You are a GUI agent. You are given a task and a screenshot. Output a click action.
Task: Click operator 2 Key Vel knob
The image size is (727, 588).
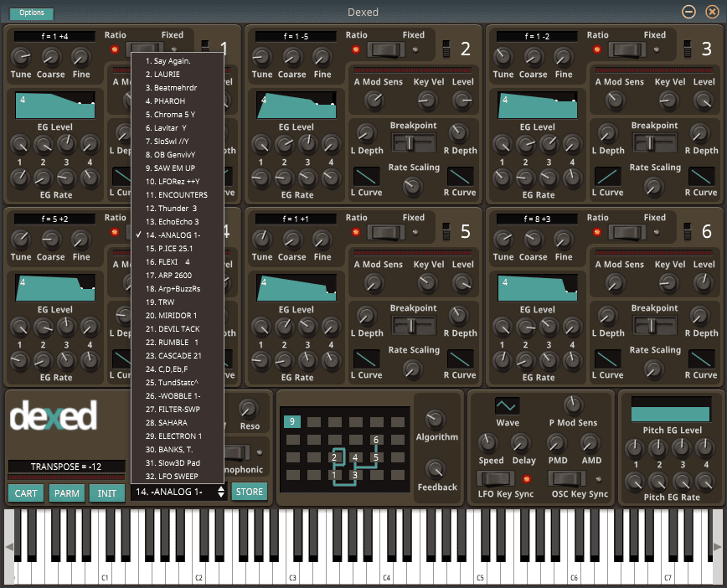click(427, 101)
